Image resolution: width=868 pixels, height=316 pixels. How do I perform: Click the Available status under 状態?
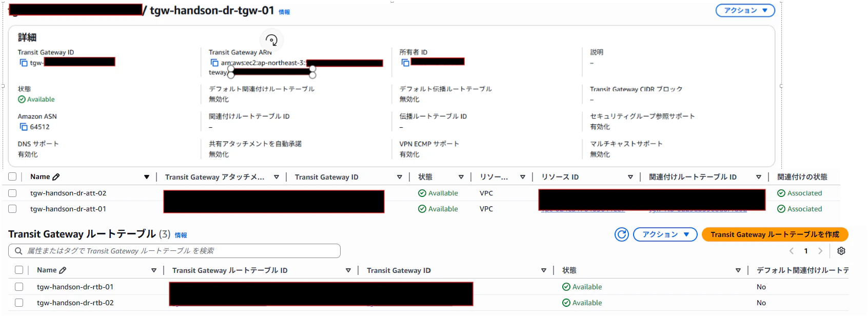36,100
